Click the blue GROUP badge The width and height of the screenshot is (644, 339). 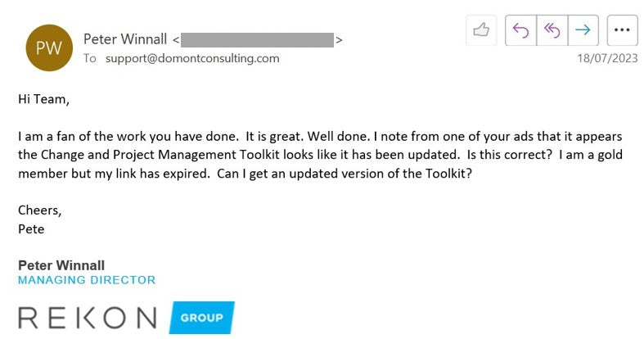[x=201, y=318]
